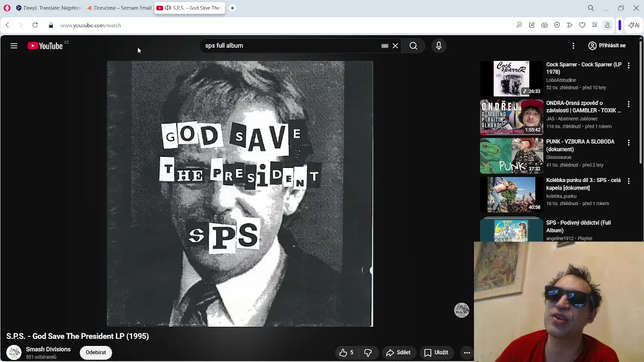This screenshot has height=362, width=644.
Task: Bookmark page with the heart icon
Action: pyautogui.click(x=582, y=25)
